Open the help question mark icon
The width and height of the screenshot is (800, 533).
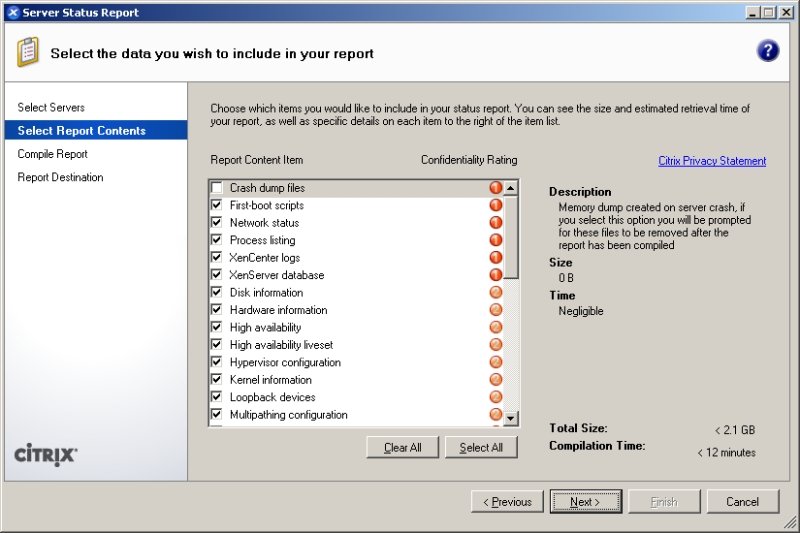click(x=768, y=51)
